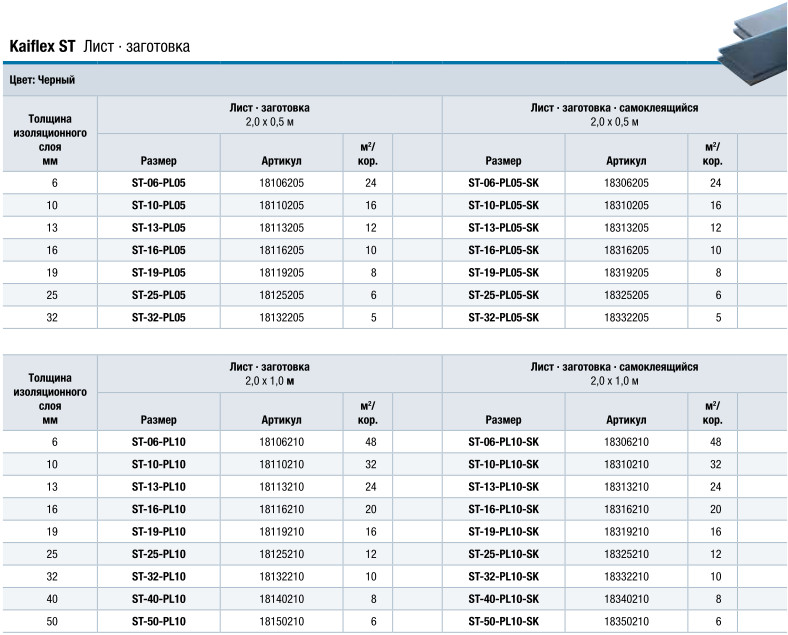Click size code ST-25-PL05
The height and width of the screenshot is (635, 788).
159,295
